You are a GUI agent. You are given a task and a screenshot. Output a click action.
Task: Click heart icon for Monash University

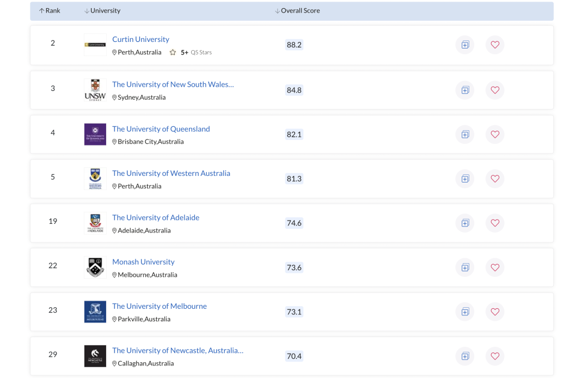click(x=495, y=267)
